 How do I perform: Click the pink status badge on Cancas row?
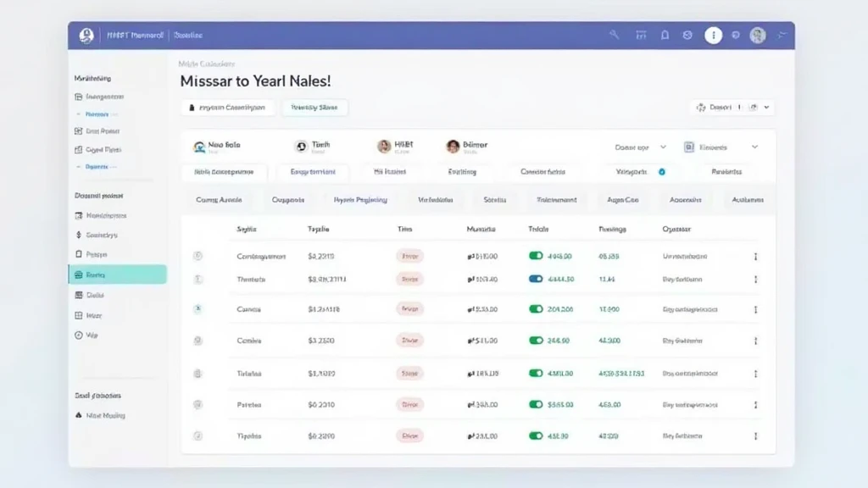click(409, 308)
